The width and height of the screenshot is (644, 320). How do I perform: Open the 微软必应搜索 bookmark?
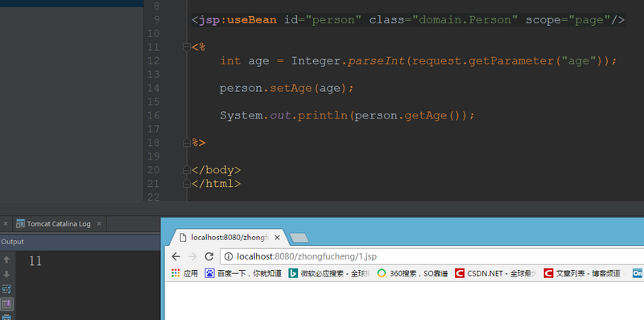[329, 273]
